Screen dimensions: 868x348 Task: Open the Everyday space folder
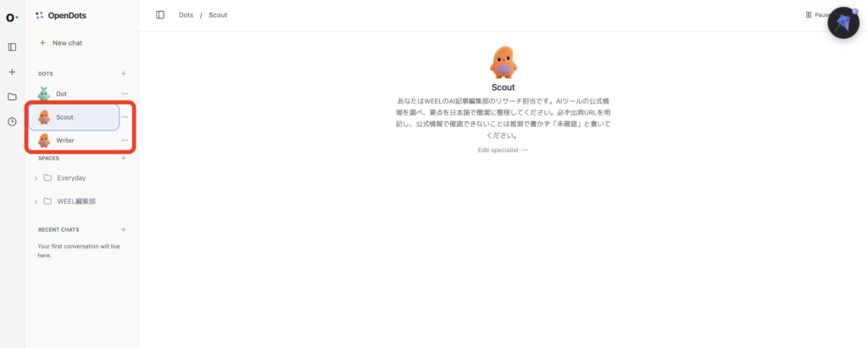(x=71, y=178)
